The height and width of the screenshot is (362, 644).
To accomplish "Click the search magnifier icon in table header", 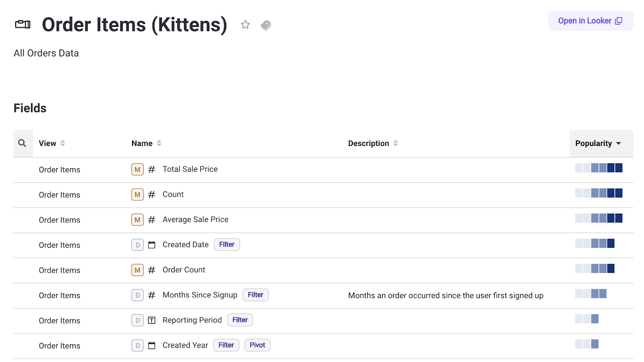I will tap(22, 143).
